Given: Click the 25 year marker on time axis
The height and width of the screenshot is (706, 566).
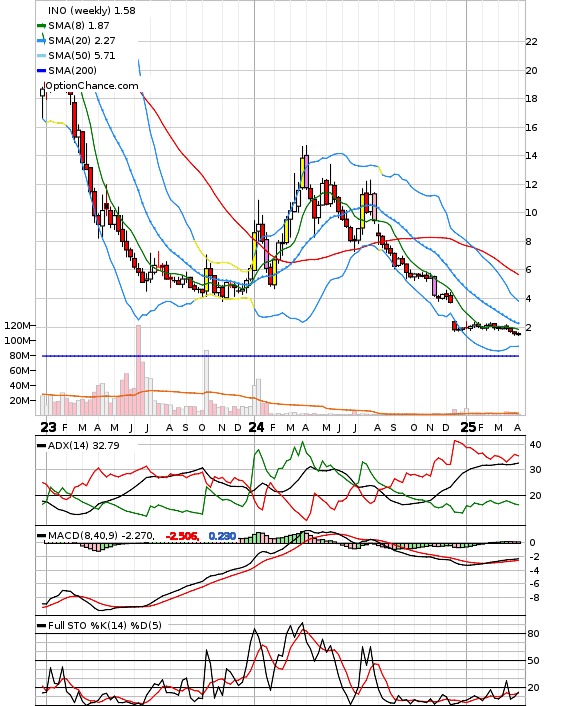Looking at the screenshot, I should (468, 427).
